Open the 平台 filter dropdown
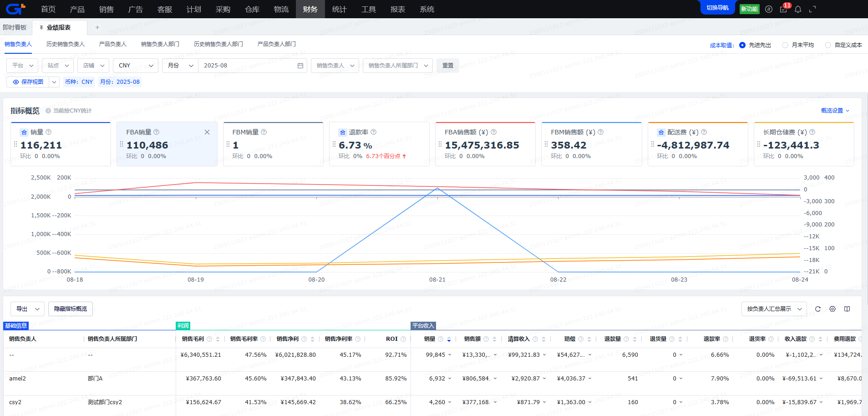 [x=22, y=66]
